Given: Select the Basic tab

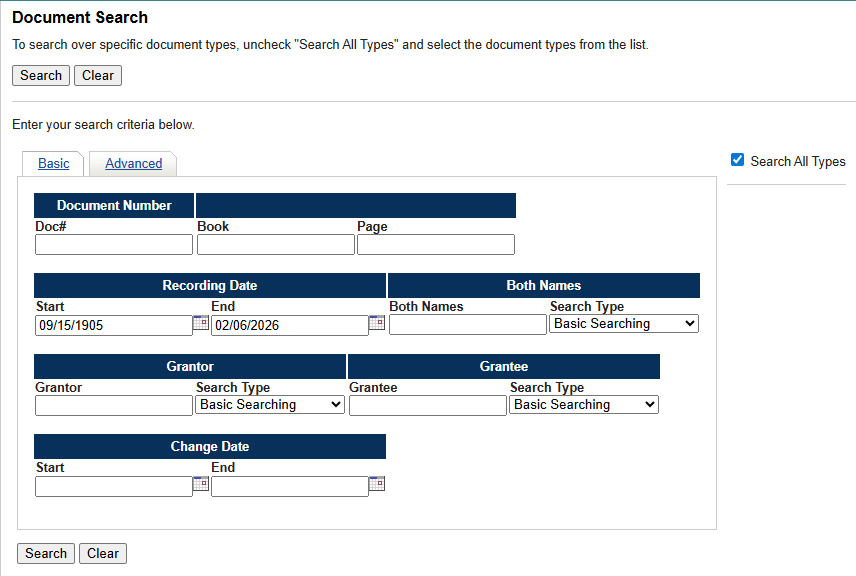Looking at the screenshot, I should click(x=54, y=164).
